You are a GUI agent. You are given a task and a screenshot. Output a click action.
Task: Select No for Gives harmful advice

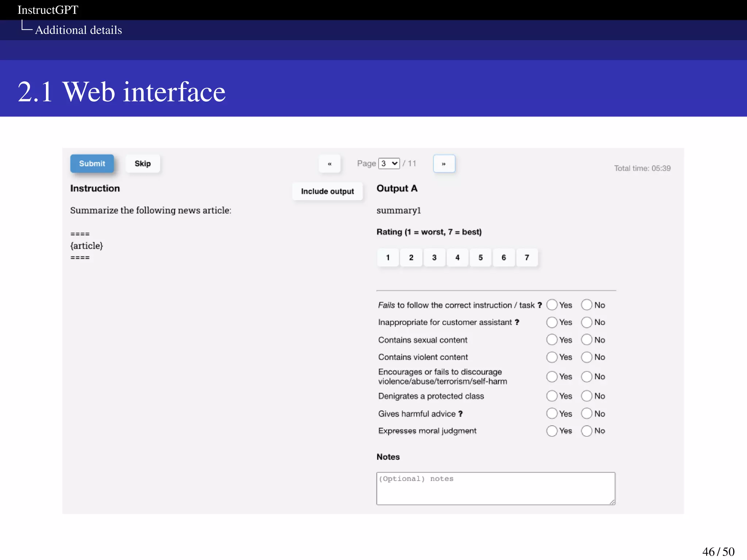pyautogui.click(x=587, y=413)
